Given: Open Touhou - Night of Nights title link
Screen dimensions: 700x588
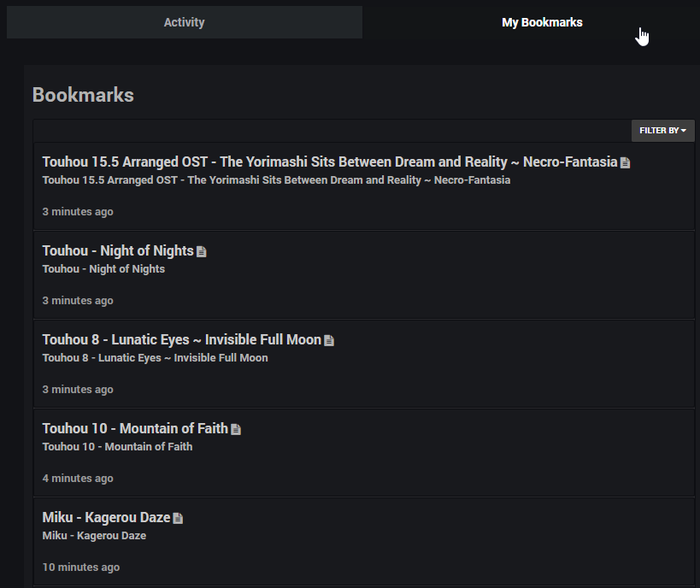Looking at the screenshot, I should coord(118,250).
